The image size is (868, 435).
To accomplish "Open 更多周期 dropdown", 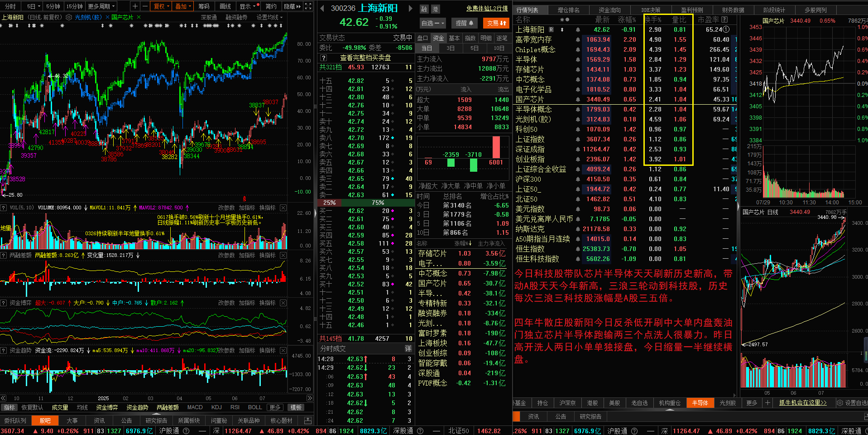I will [x=101, y=6].
